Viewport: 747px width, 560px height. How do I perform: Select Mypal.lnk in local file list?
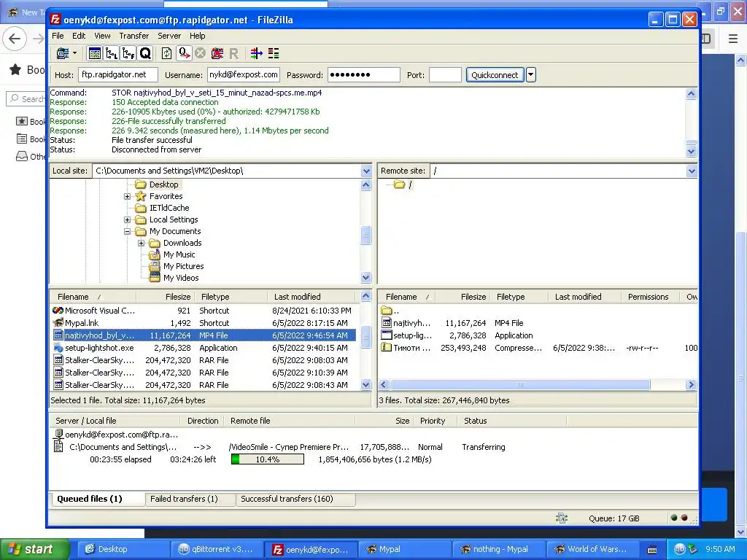point(203,323)
